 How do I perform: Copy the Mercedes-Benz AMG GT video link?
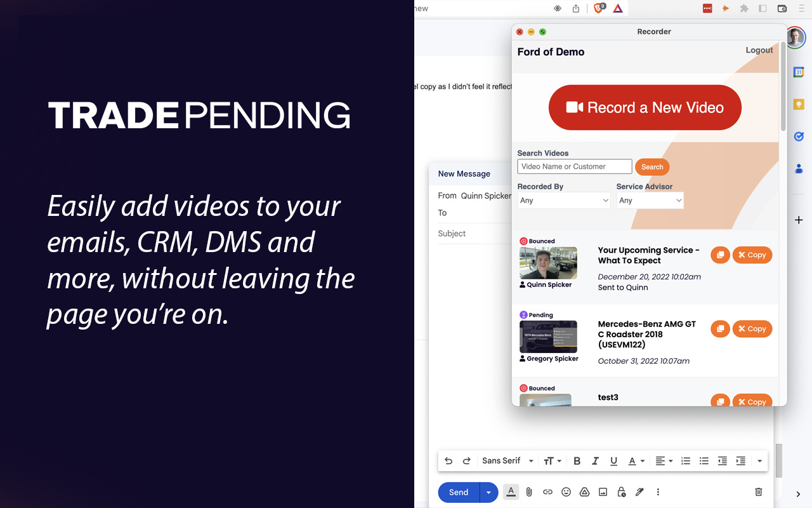pyautogui.click(x=752, y=329)
